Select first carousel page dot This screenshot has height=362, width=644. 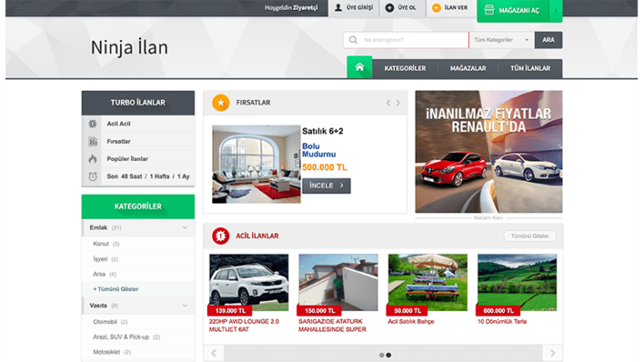coord(382,355)
